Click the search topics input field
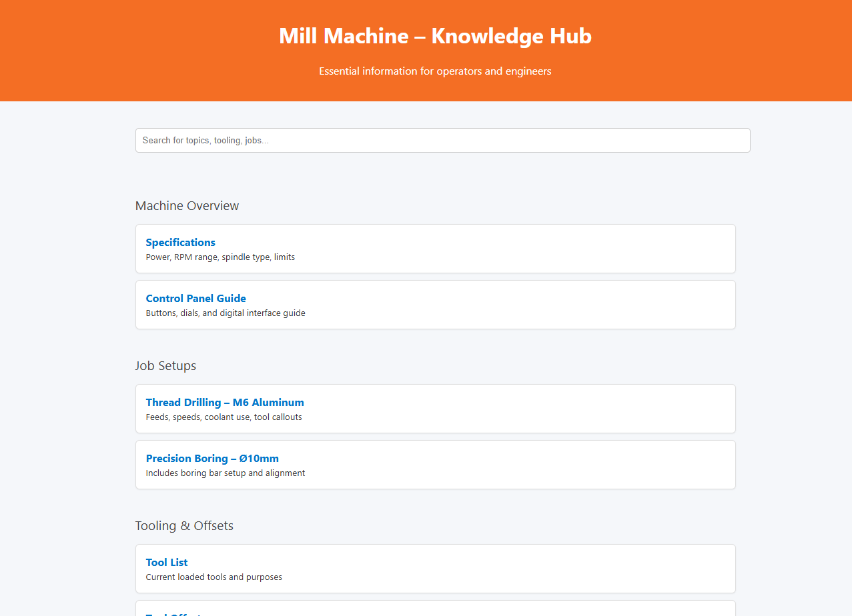This screenshot has width=852, height=616. (x=442, y=140)
